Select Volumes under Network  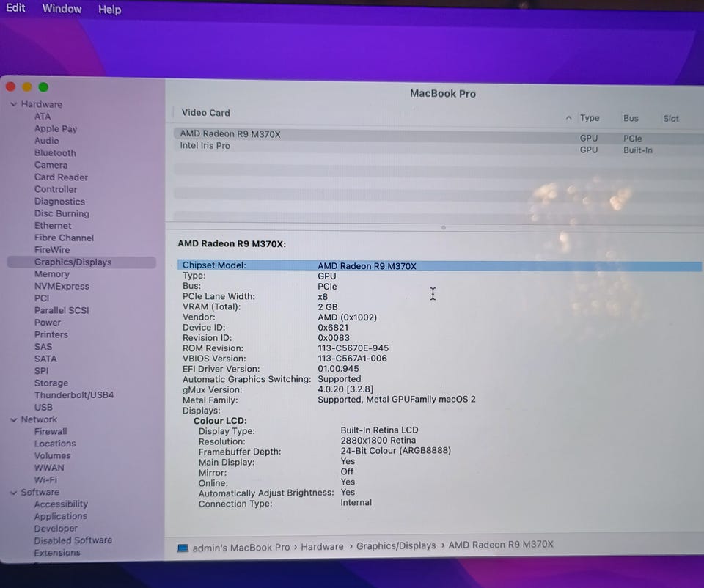(x=53, y=455)
